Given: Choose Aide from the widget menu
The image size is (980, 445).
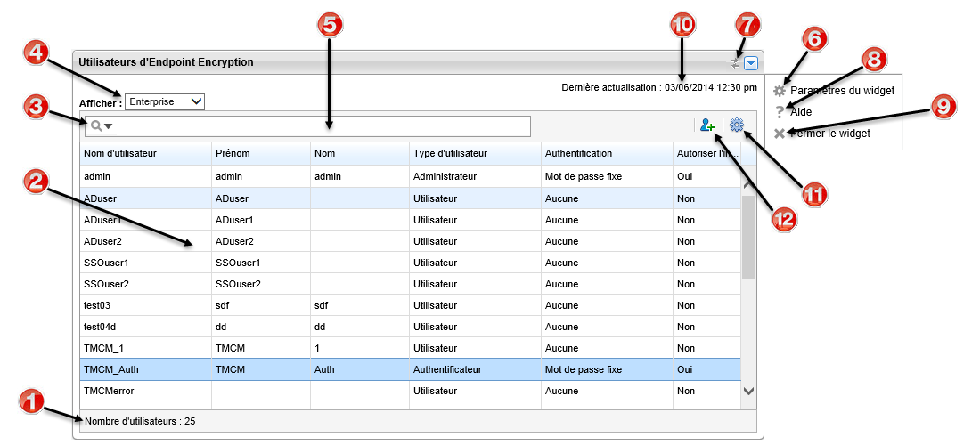Looking at the screenshot, I should point(801,112).
